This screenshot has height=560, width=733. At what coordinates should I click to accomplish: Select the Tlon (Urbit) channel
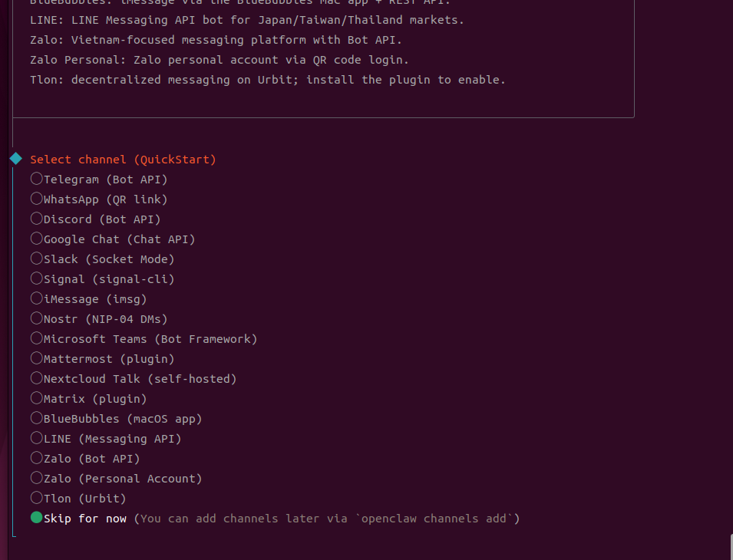[x=37, y=498]
